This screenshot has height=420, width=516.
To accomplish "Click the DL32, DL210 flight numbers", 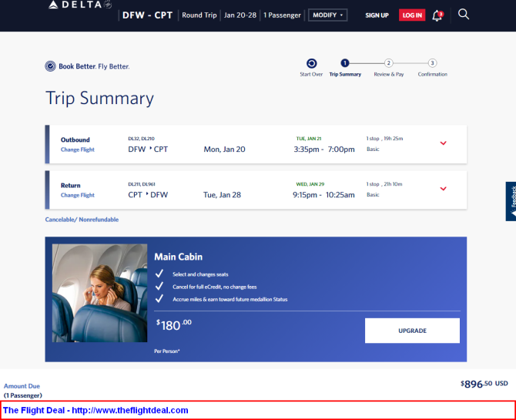I will click(141, 139).
